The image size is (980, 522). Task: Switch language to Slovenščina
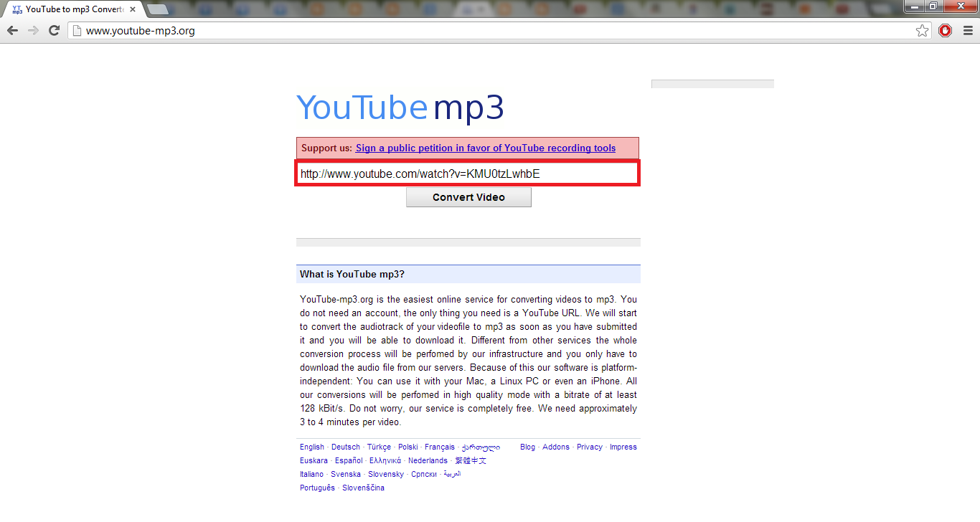coord(363,488)
